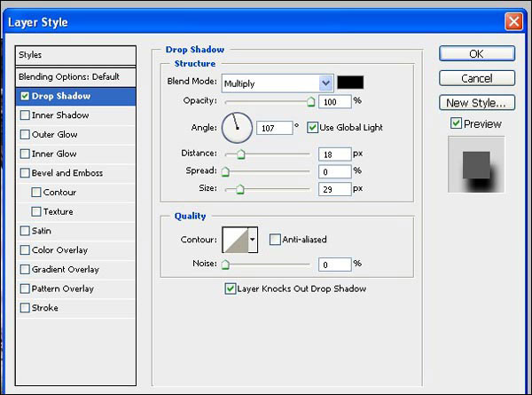Viewport: 532px width, 395px height.
Task: Toggle the Anti-aliased checkbox
Action: pos(275,240)
